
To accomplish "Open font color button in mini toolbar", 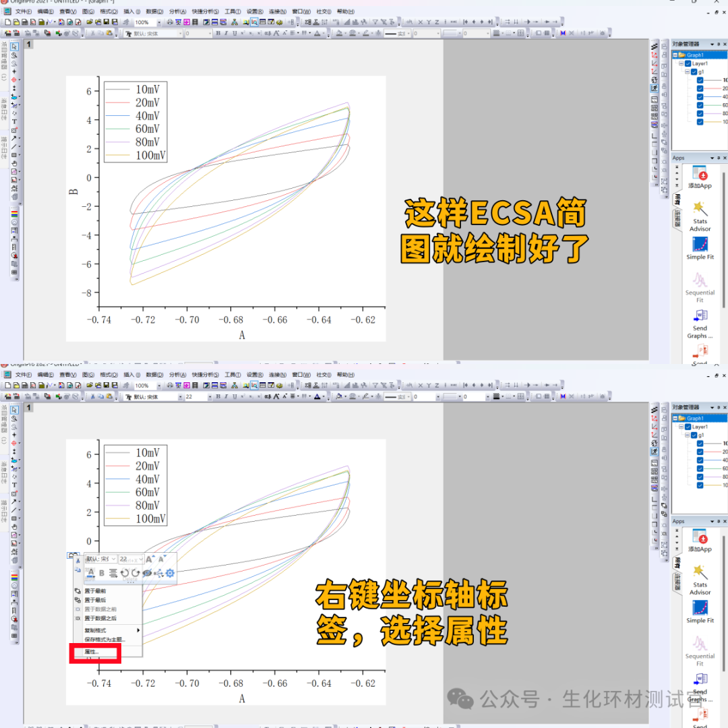I will (91, 573).
